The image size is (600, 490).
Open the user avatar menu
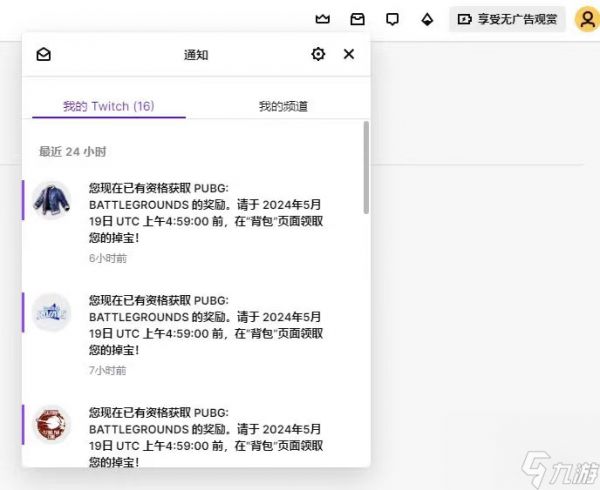[x=587, y=19]
